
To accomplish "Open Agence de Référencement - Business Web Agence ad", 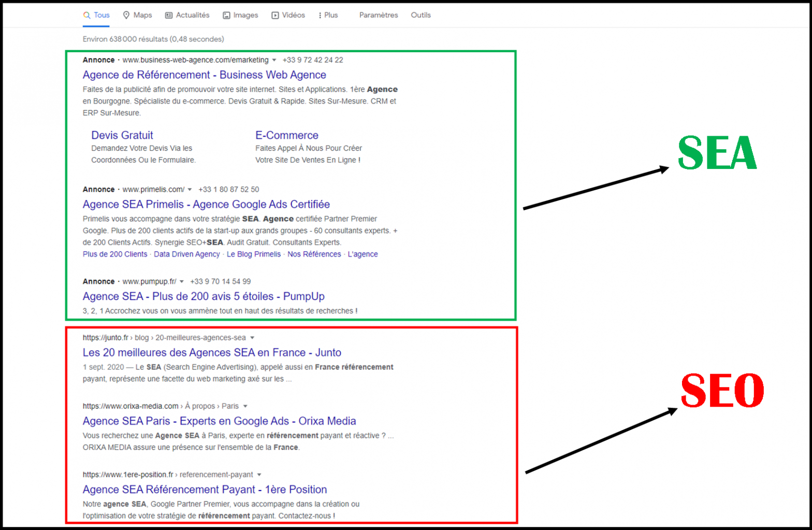I will pyautogui.click(x=204, y=75).
